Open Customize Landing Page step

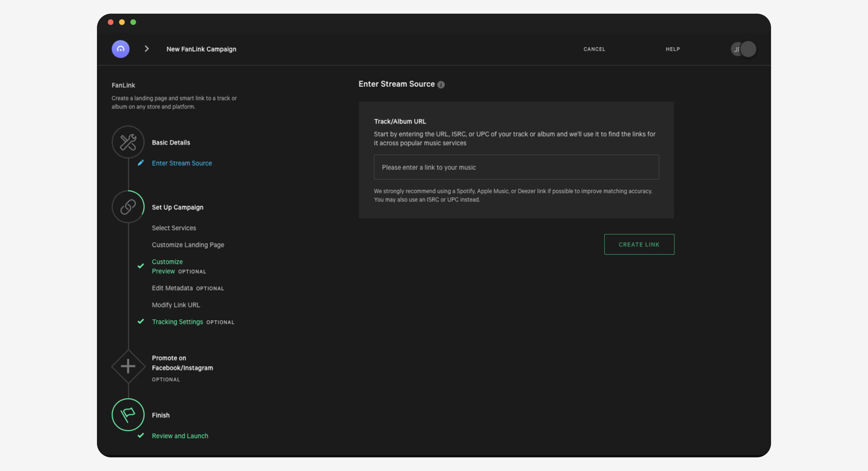tap(188, 245)
